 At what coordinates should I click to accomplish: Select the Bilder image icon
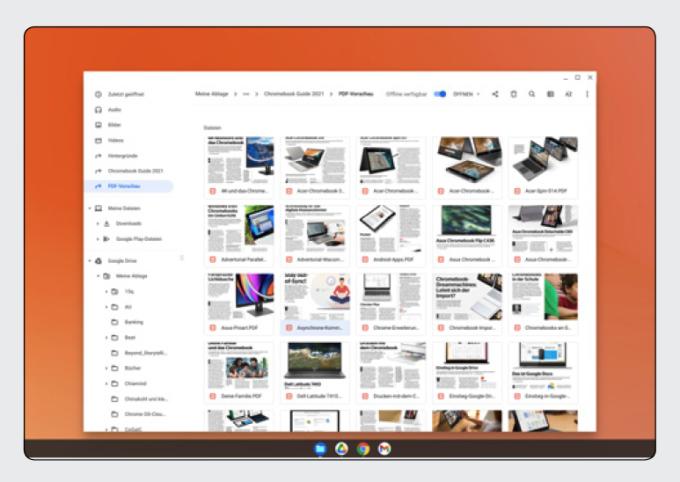(98, 125)
